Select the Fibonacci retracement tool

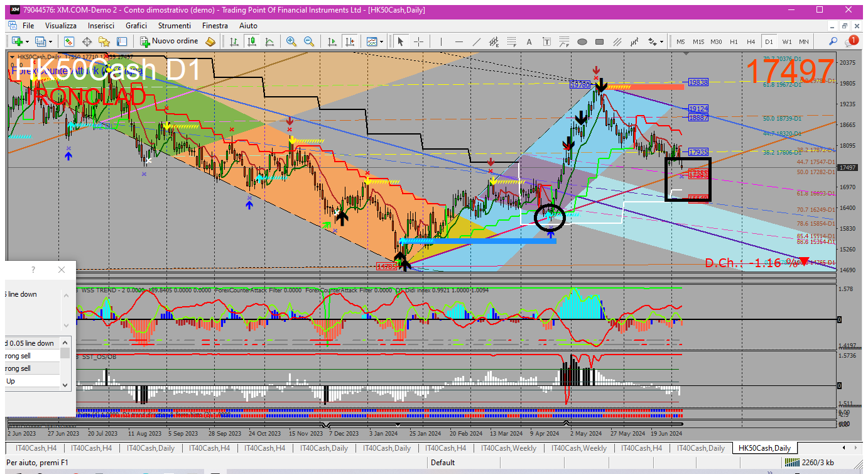click(512, 41)
